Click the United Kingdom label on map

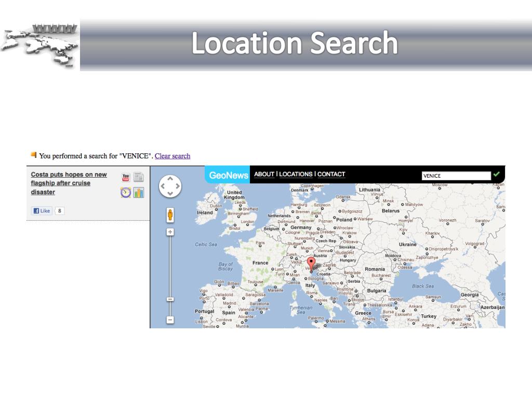click(x=234, y=195)
